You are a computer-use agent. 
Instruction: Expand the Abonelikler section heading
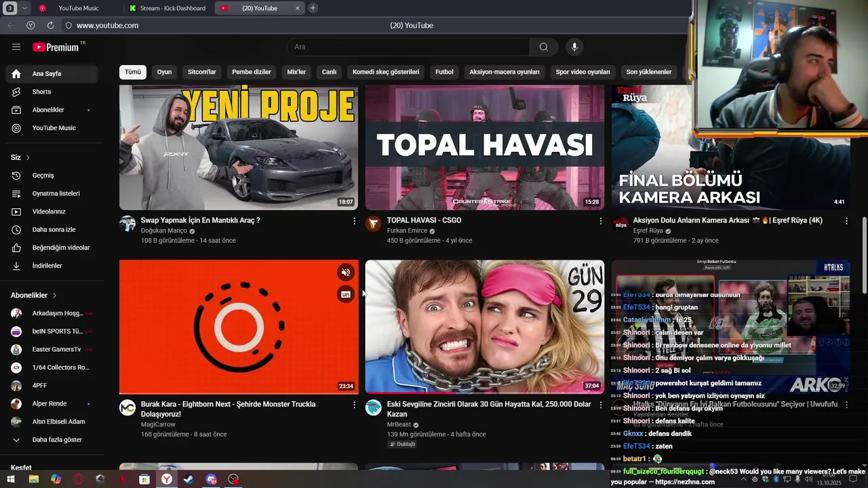click(34, 296)
